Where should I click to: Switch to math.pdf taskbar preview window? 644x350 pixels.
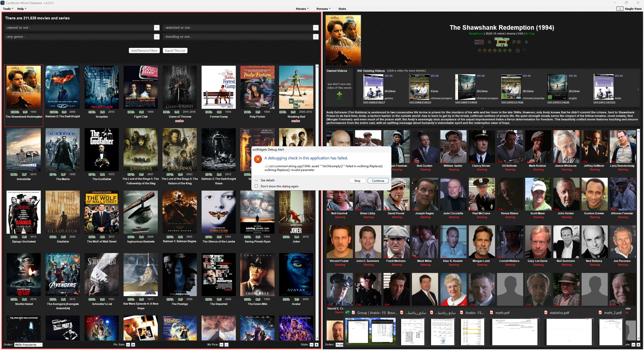[x=515, y=331]
